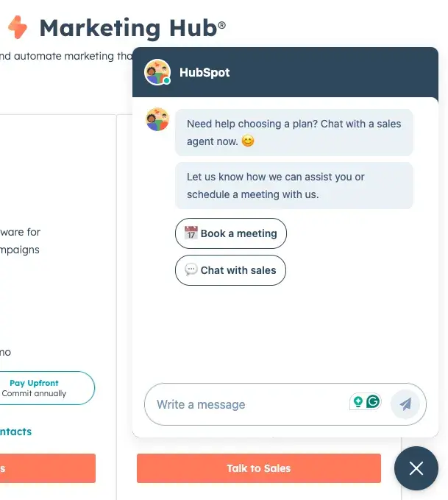Open the Grammarly lightbulb suggestions icon
448x500 pixels.
[358, 401]
